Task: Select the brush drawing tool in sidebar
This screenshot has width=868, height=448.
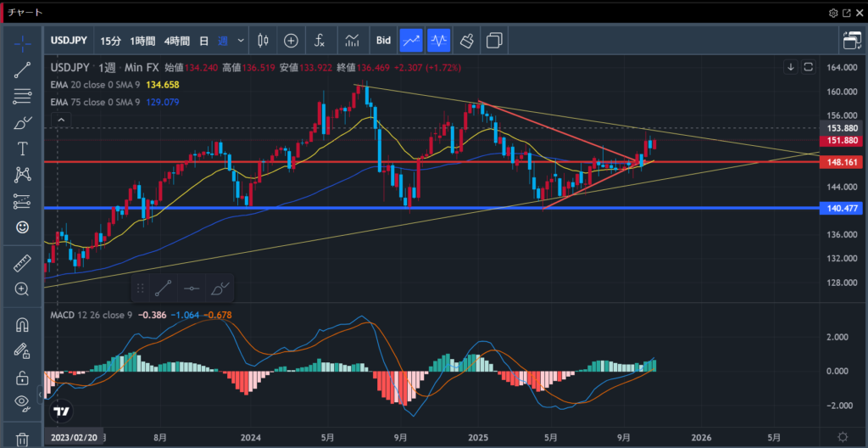Action: [22, 122]
